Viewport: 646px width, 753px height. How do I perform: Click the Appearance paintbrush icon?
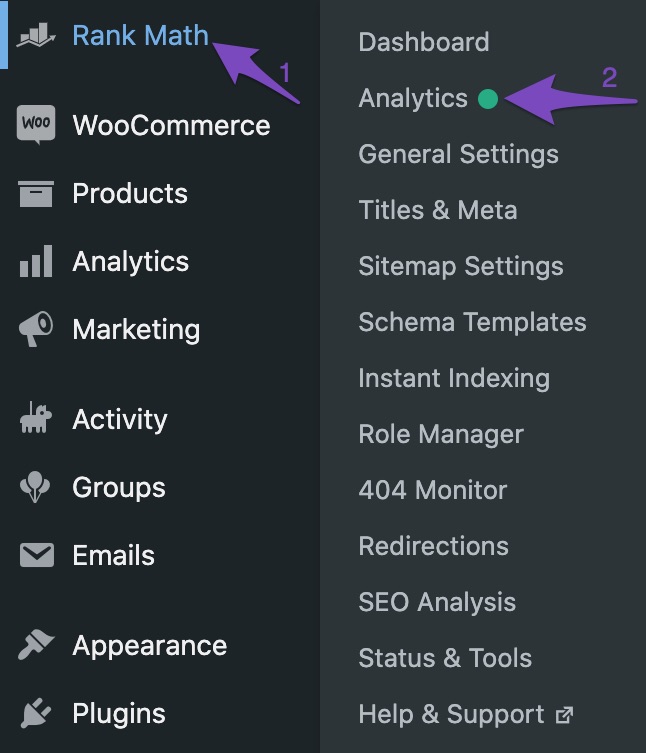point(36,645)
